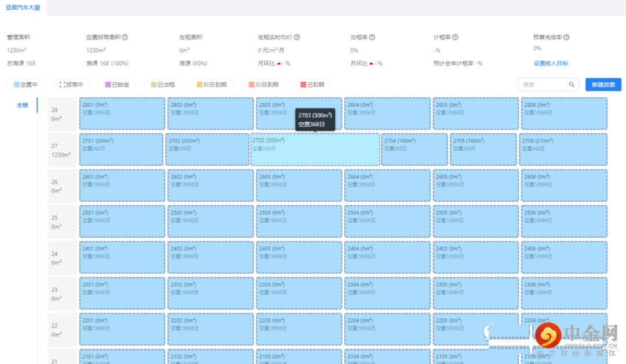
Task: Click floor 25 row label
Action: (x=62, y=222)
